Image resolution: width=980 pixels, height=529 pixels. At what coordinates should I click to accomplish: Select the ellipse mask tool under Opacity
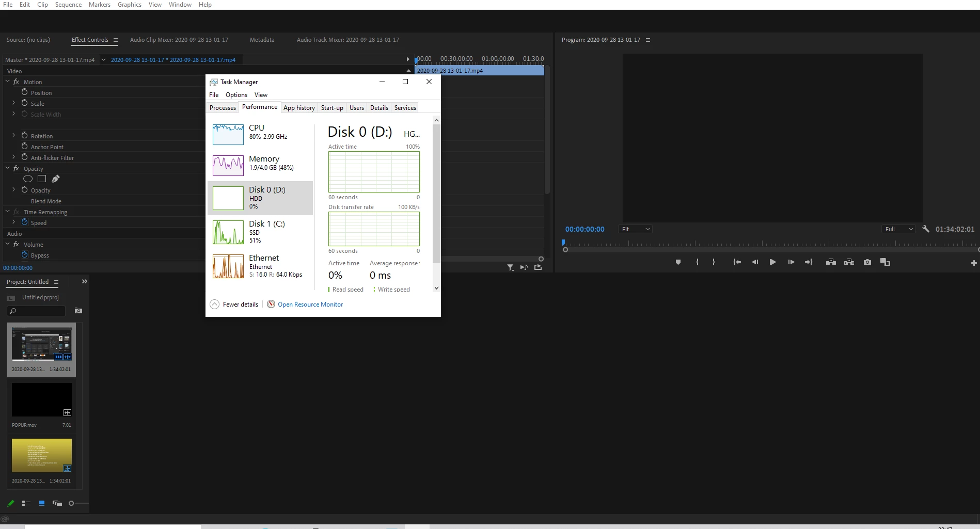coord(28,179)
